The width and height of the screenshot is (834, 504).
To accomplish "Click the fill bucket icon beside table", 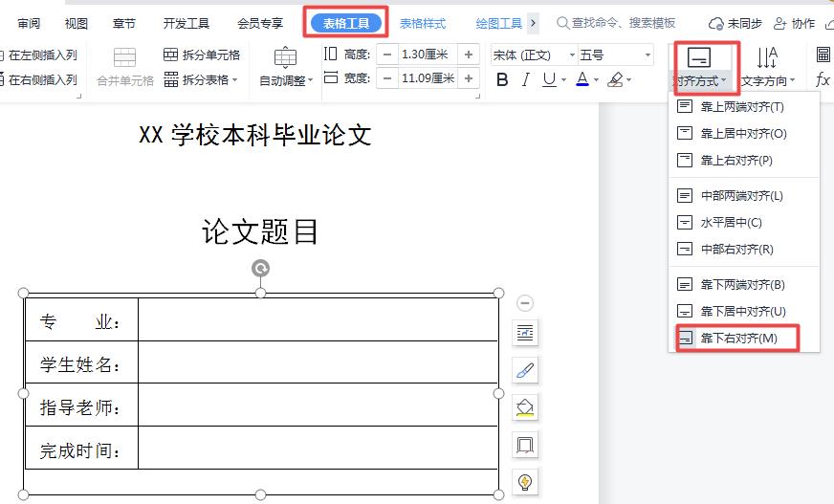I will (525, 407).
